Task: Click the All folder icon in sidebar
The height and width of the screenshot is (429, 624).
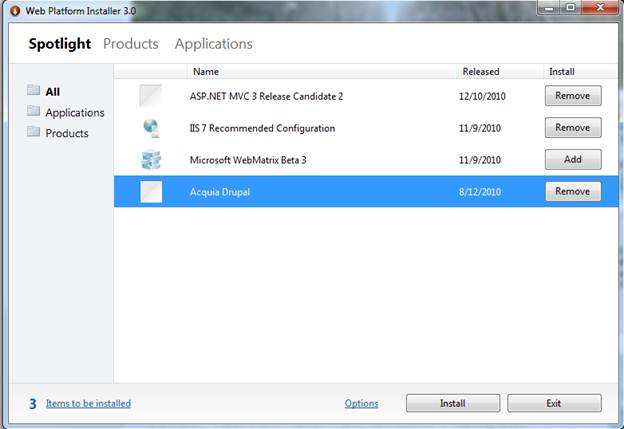Action: click(x=33, y=90)
